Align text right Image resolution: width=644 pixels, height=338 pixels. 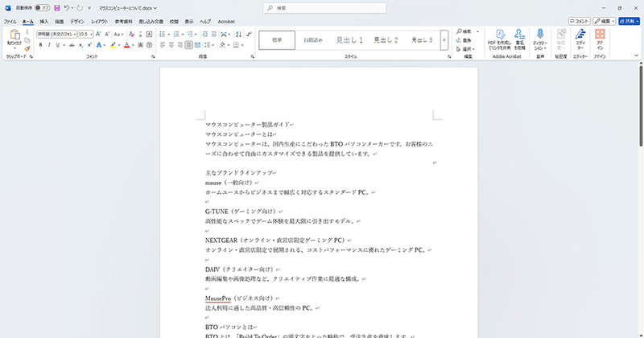[180, 45]
